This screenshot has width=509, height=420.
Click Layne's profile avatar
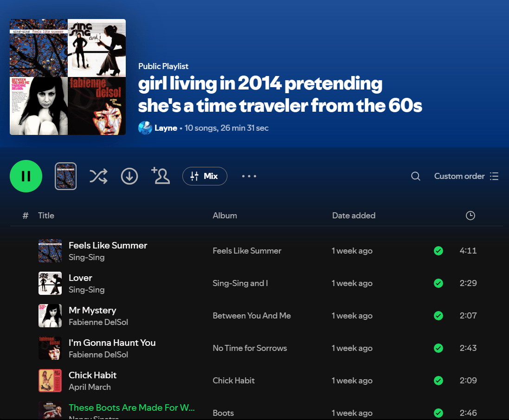145,128
